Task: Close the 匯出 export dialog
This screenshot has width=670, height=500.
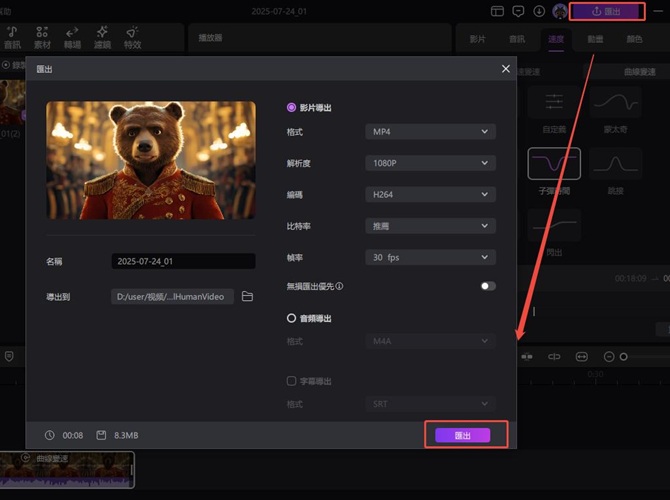Action: [x=505, y=69]
